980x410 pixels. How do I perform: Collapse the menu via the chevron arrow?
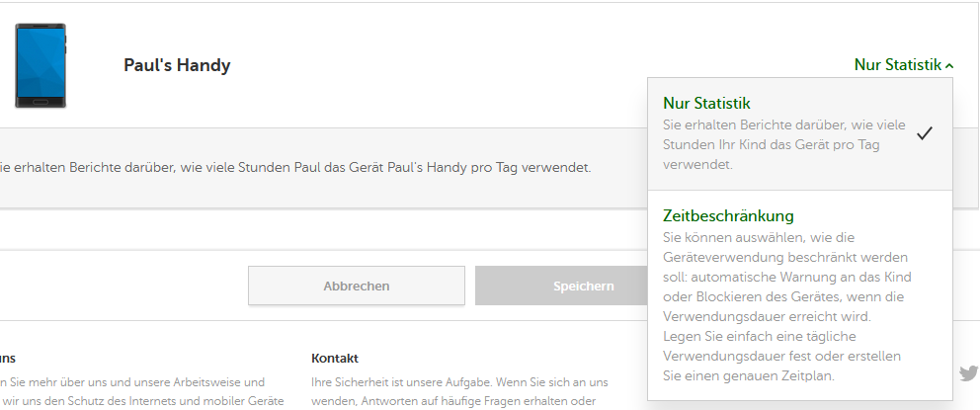[949, 66]
